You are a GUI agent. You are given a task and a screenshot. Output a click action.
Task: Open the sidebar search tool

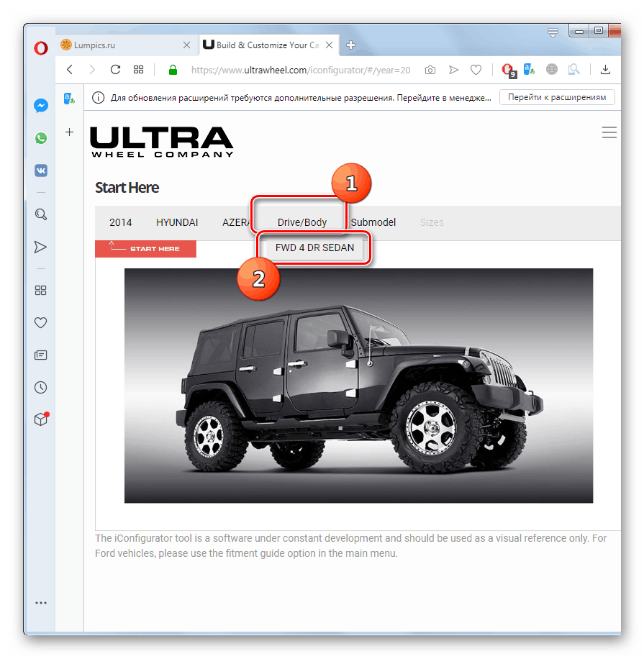[41, 214]
